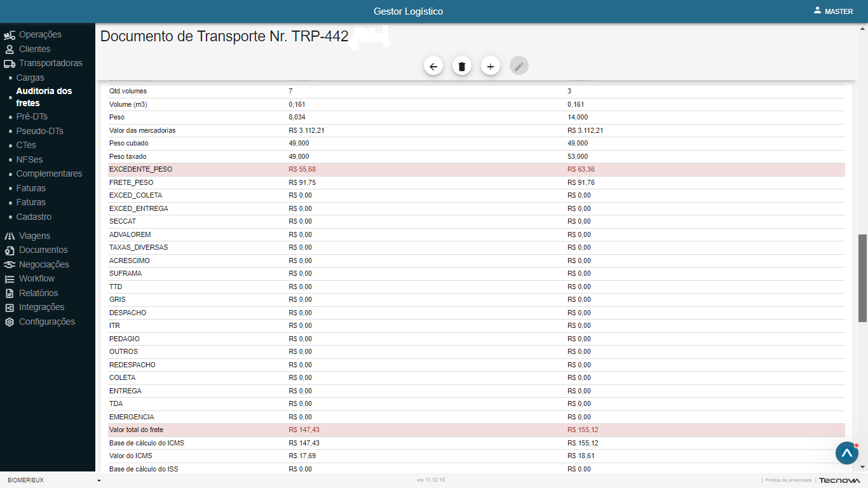Select the EMERGENCIA row label
The width and height of the screenshot is (868, 488).
(132, 417)
